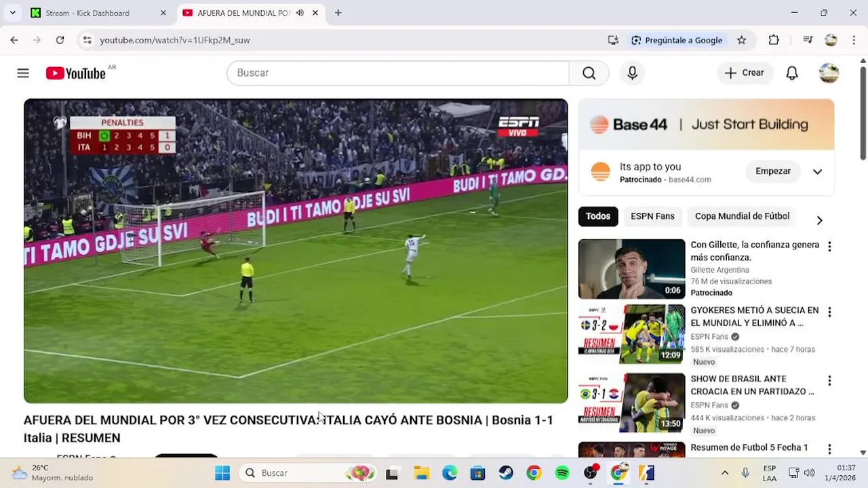
Task: Select the Copa Mundial de Fútbol chip
Action: pos(742,216)
